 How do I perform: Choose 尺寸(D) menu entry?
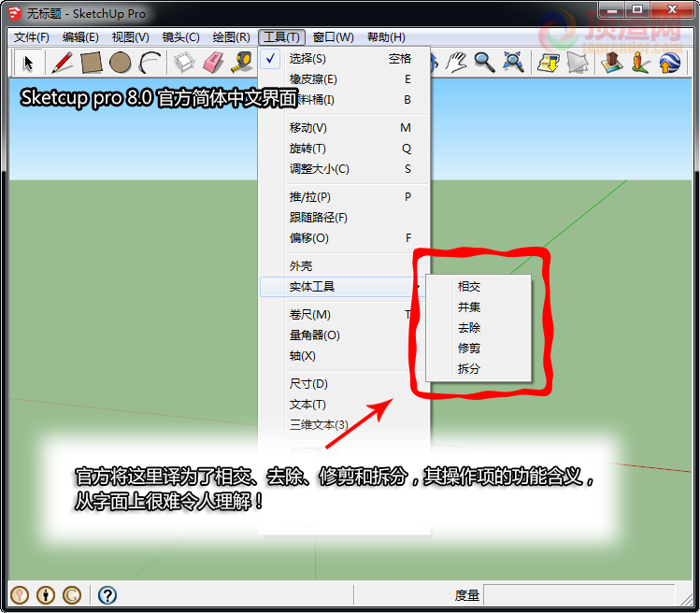click(344, 384)
